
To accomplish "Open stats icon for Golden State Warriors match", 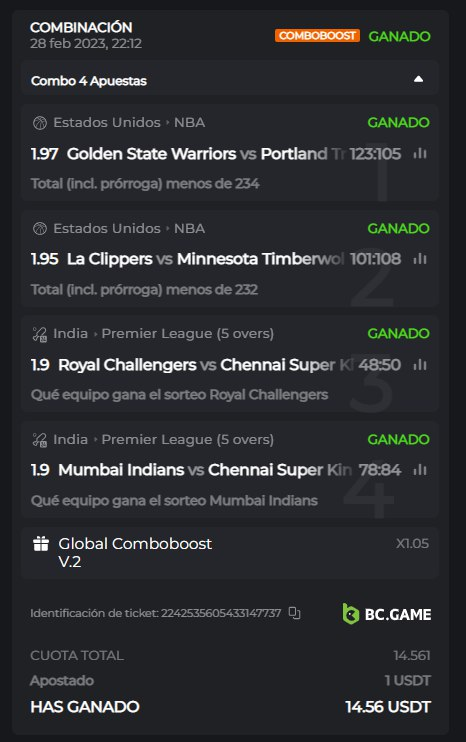I will coord(420,153).
